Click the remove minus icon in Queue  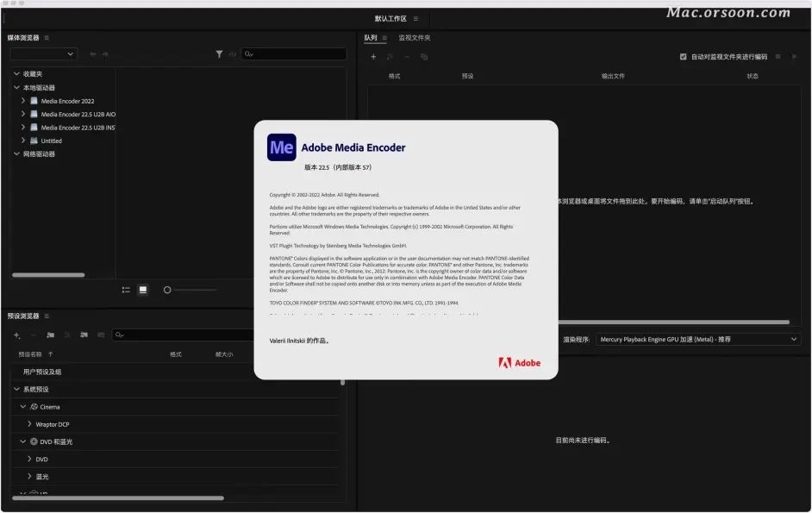(407, 57)
